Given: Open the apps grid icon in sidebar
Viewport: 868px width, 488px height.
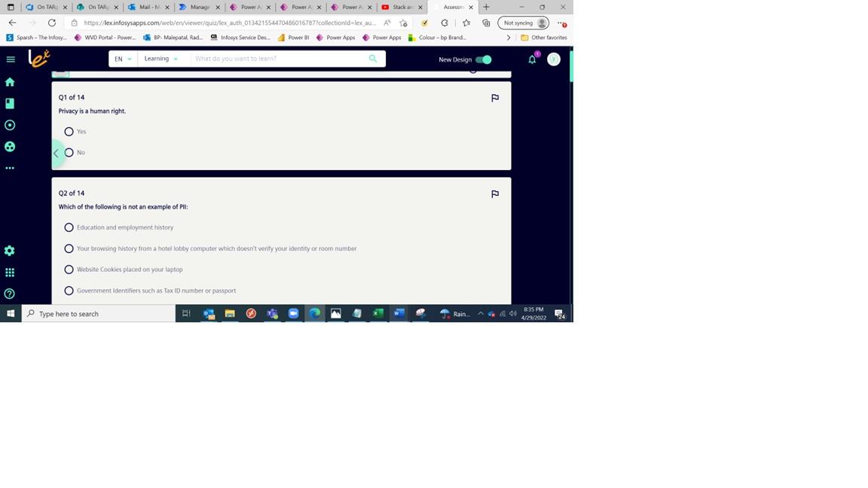Looking at the screenshot, I should (x=10, y=272).
